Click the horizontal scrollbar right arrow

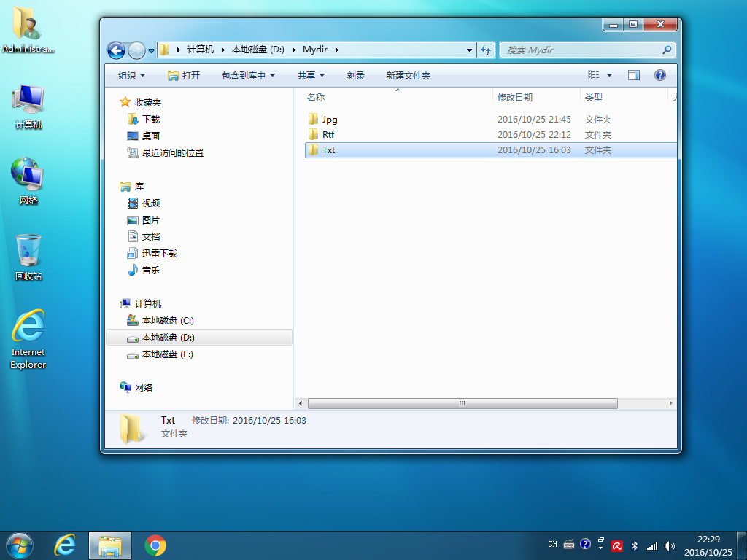(671, 403)
